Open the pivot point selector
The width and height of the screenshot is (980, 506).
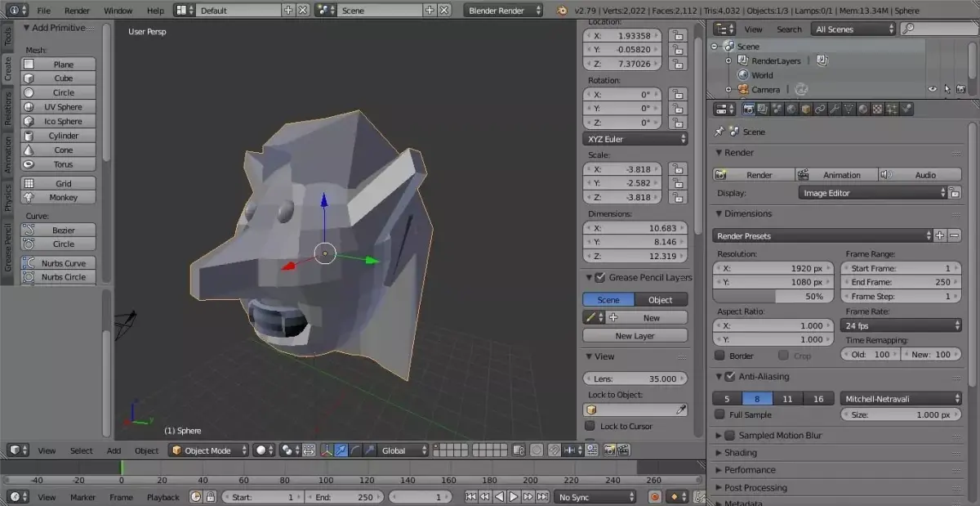tap(289, 450)
